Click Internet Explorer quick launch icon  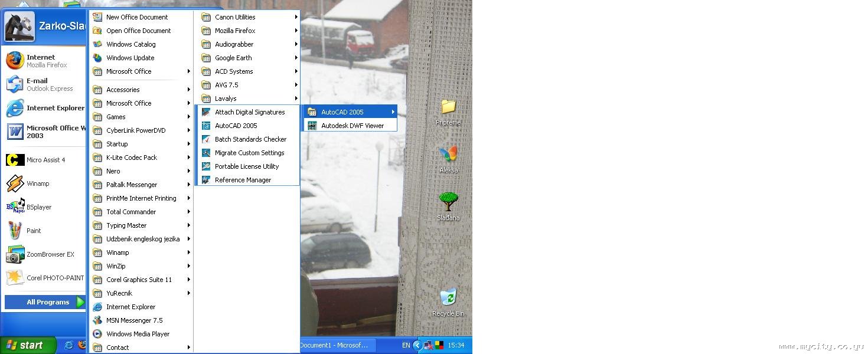tap(68, 345)
